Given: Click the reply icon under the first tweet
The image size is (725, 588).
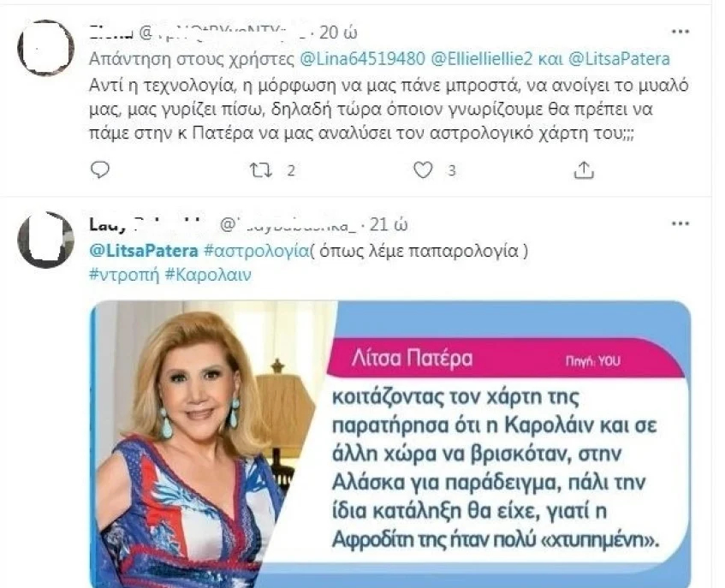Looking at the screenshot, I should tap(99, 170).
